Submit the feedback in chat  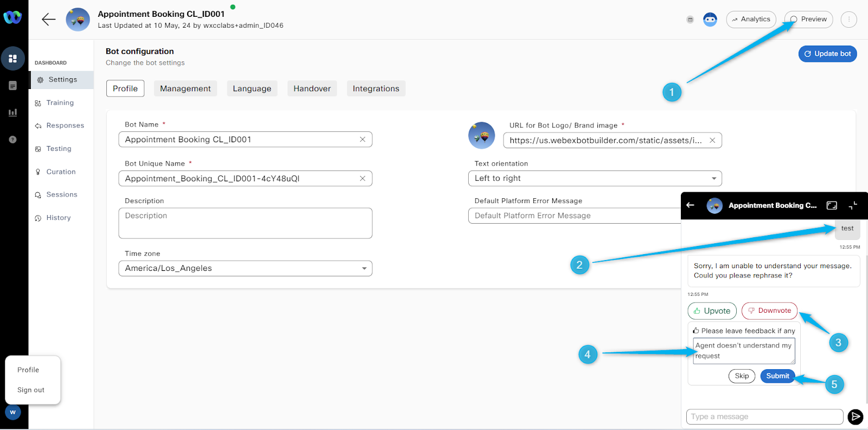[x=777, y=376]
